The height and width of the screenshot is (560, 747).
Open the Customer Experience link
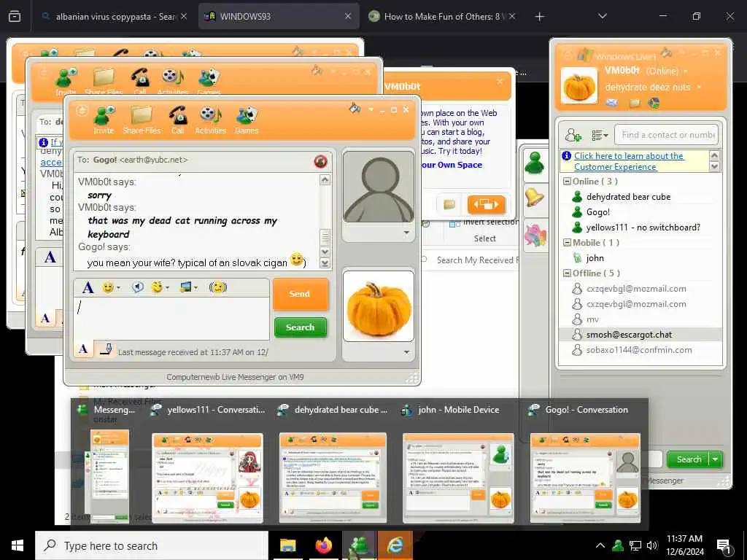tap(629, 161)
